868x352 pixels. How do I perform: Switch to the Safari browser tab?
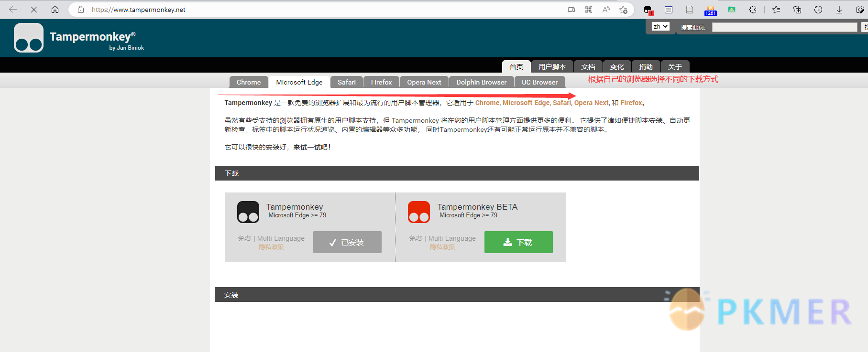click(x=347, y=82)
